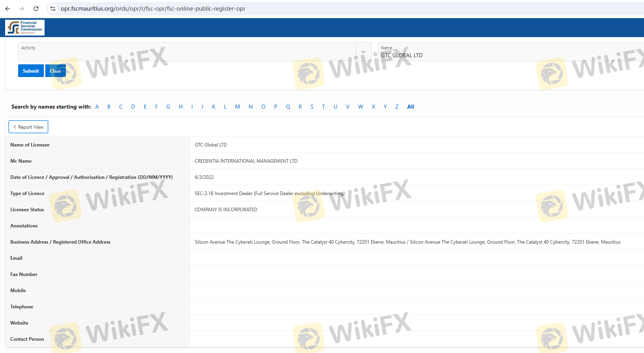Go back to the previous browser page
Viewport: 644px width, 353px height.
tap(7, 9)
